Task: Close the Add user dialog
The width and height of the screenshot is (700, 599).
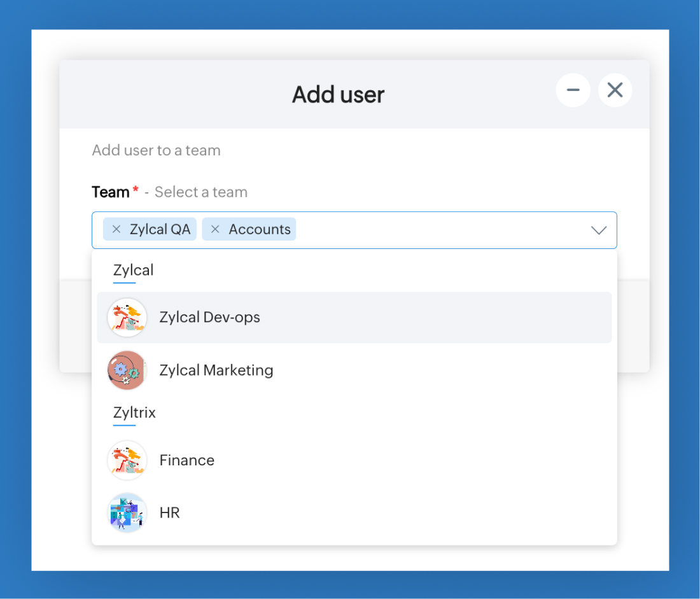Action: pyautogui.click(x=615, y=90)
